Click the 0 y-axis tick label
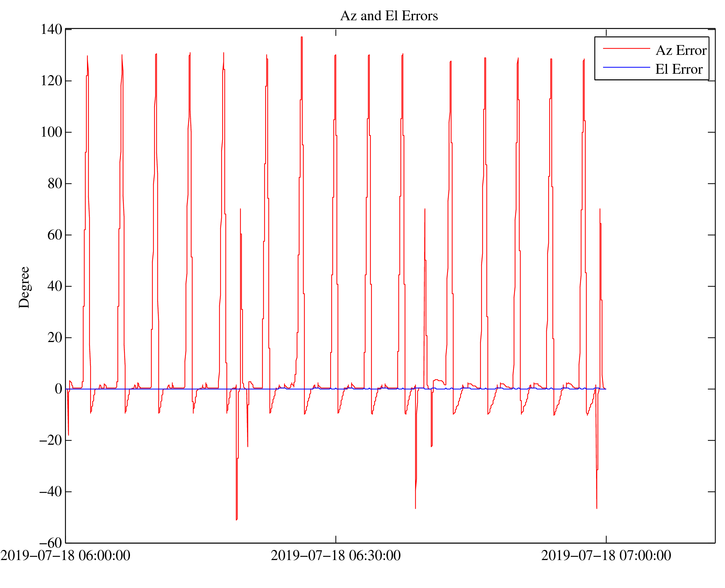The image size is (725, 588). click(x=58, y=389)
